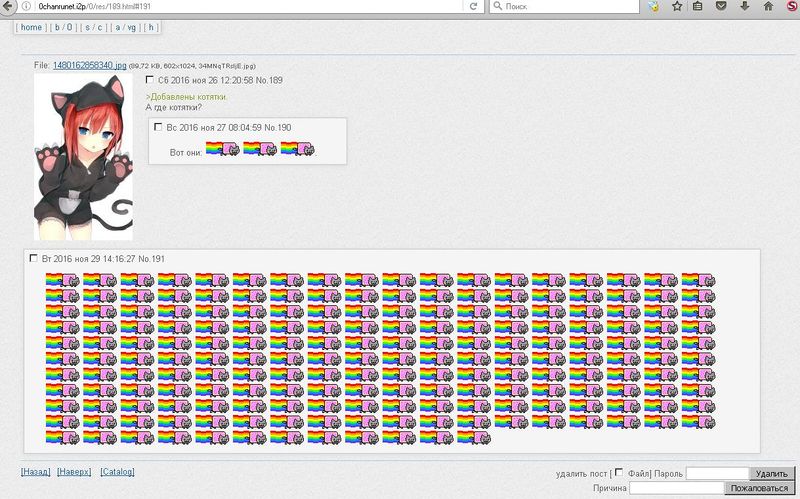Click post number No.190
Viewport: 800px width, 499px height.
278,128
